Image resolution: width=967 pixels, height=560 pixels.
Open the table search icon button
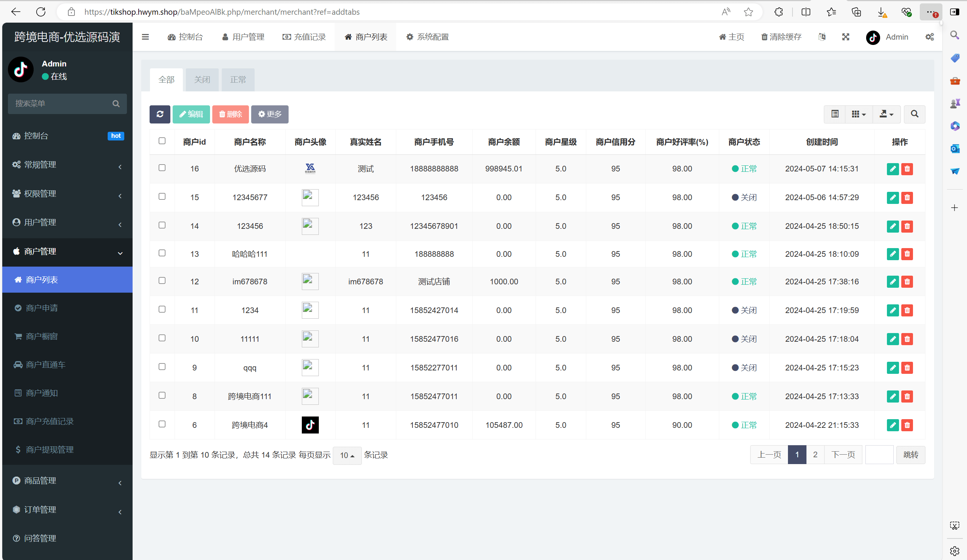914,114
